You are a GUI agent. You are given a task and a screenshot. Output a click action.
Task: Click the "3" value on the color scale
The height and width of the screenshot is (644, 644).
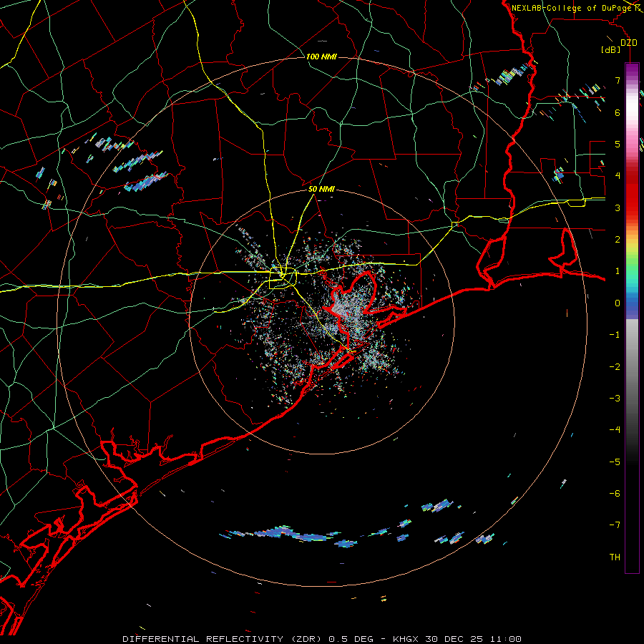pyautogui.click(x=618, y=208)
